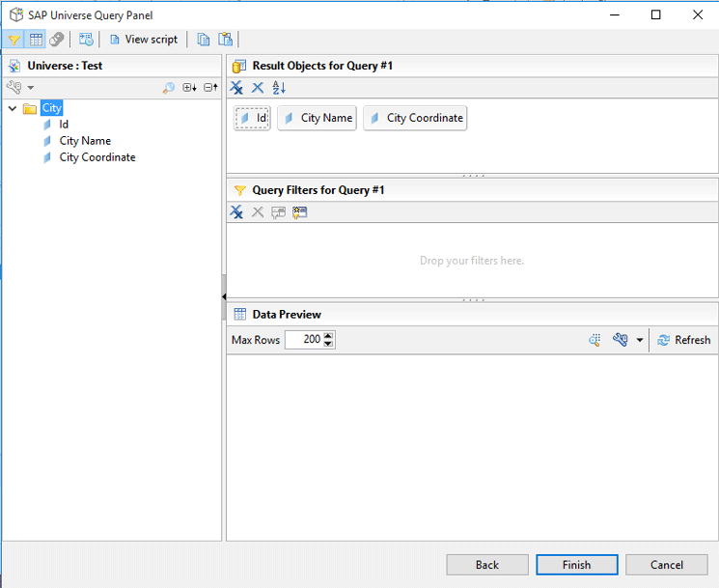Toggle the data preview panel grid icon

coord(36,40)
